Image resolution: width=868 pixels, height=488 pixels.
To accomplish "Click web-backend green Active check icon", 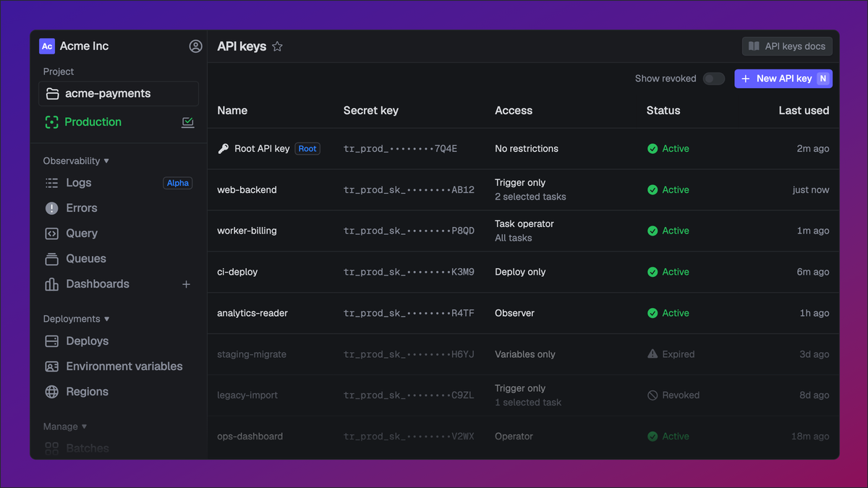I will 652,190.
